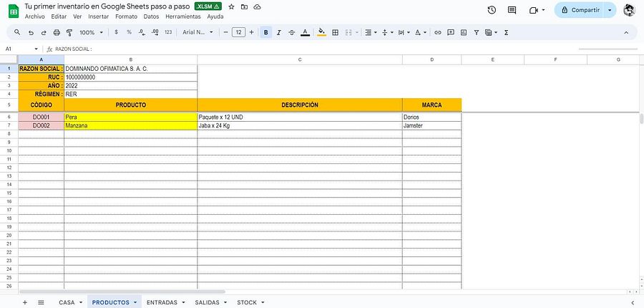This screenshot has width=644, height=308.
Task: Select cell containing Jaba x 24 Kg
Action: [300, 126]
